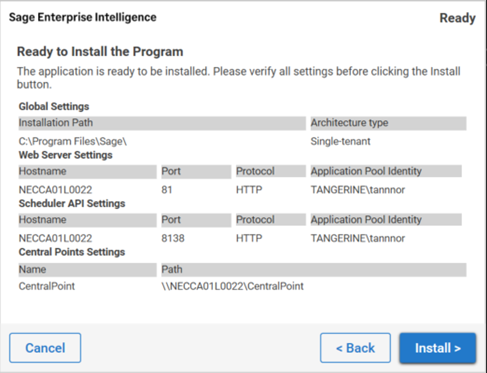
Task: Cancel the installation
Action: coord(45,348)
